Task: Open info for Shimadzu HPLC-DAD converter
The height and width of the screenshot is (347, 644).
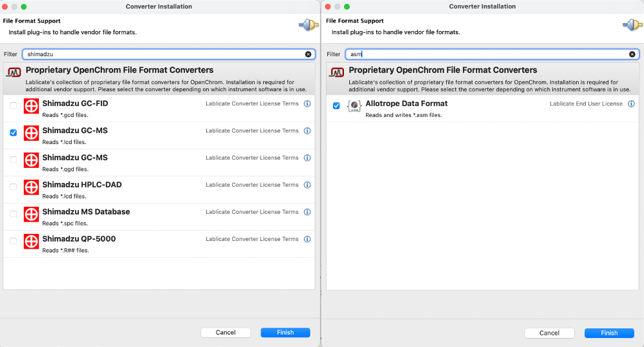Action: tap(307, 185)
